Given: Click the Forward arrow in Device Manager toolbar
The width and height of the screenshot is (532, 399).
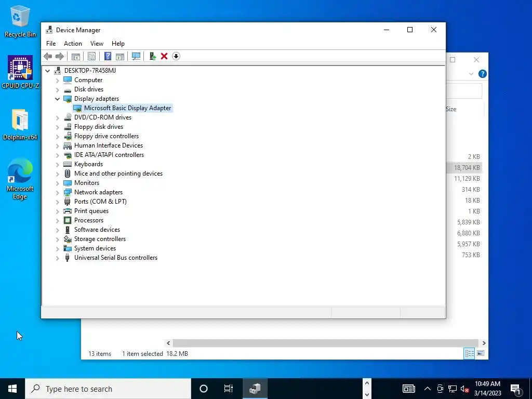Looking at the screenshot, I should pyautogui.click(x=59, y=56).
